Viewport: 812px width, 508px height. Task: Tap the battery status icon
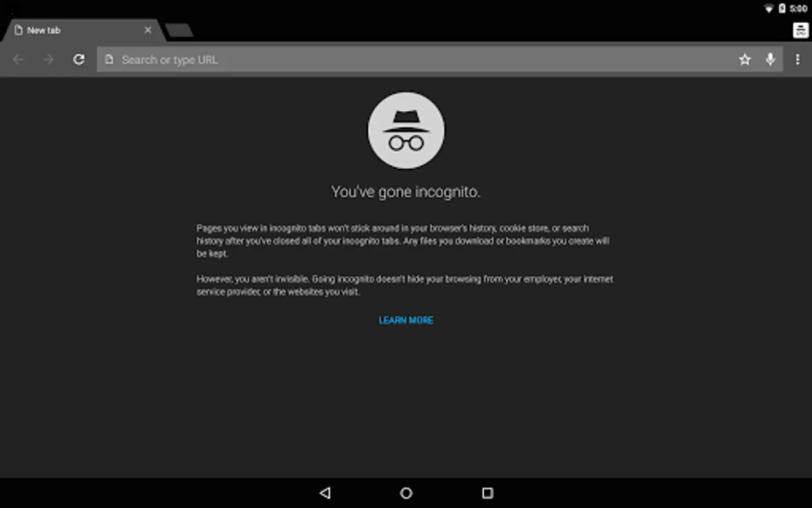782,8
